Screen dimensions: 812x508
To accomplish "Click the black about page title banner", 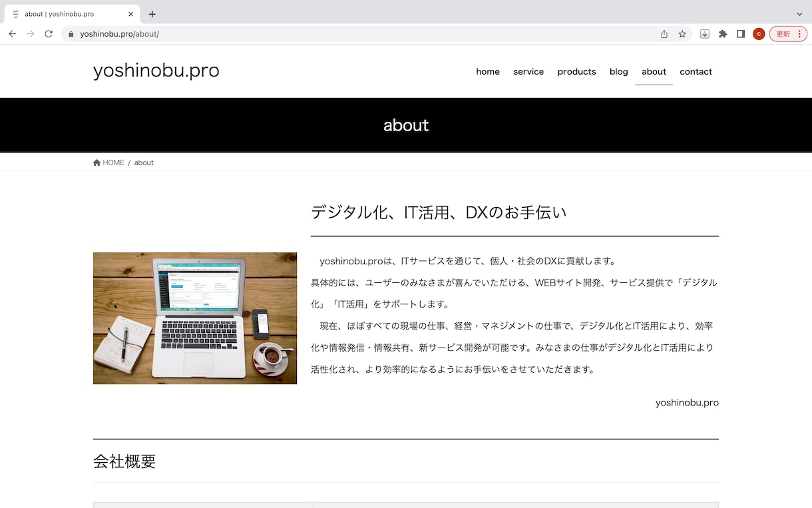I will point(406,125).
